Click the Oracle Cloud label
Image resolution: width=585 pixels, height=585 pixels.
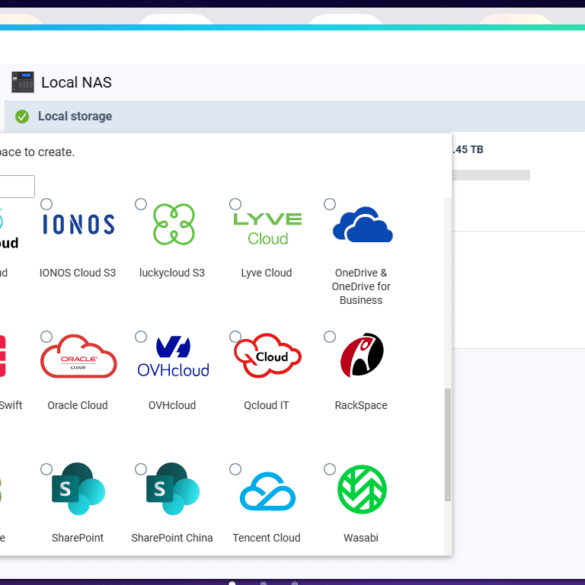tap(78, 405)
